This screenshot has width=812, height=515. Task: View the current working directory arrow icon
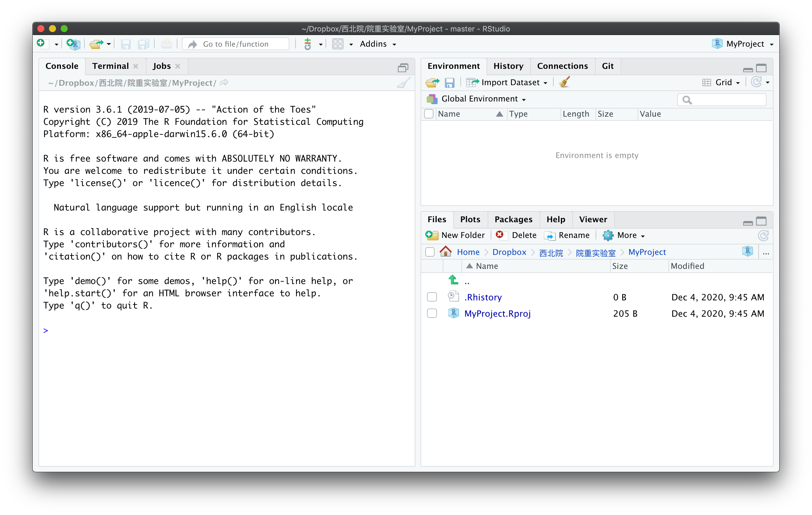[x=224, y=83]
